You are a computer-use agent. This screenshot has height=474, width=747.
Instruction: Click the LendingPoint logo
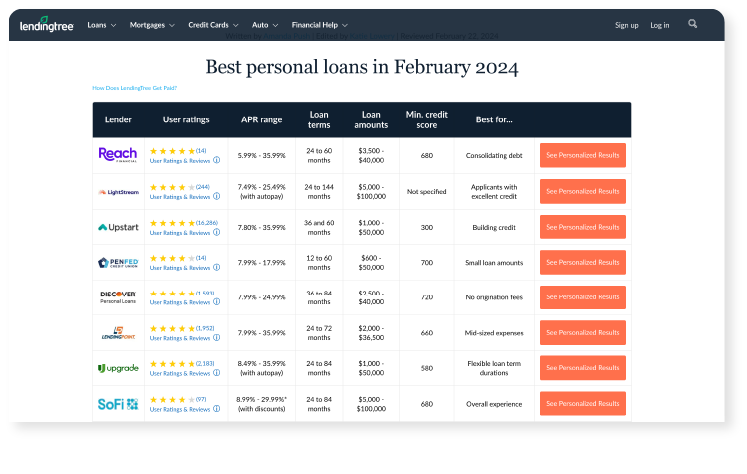coord(118,333)
